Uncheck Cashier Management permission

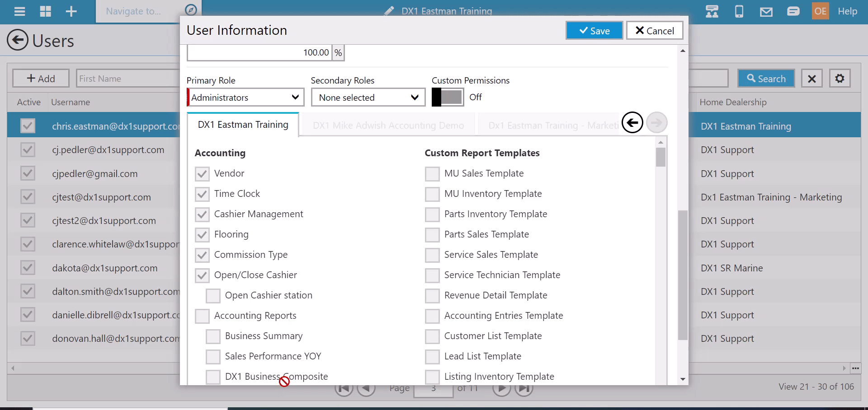click(202, 214)
